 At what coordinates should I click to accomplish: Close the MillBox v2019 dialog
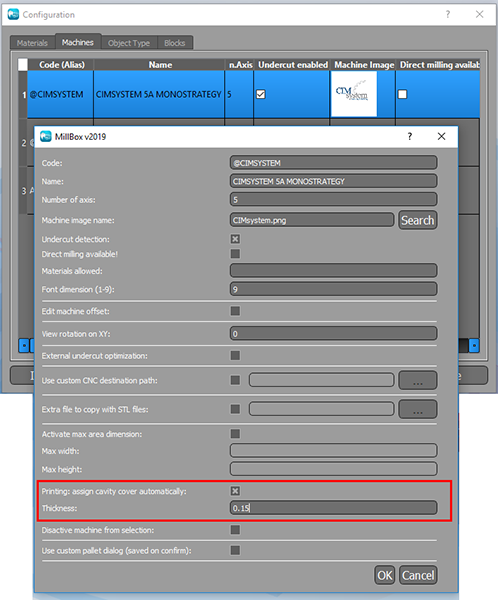pos(441,136)
